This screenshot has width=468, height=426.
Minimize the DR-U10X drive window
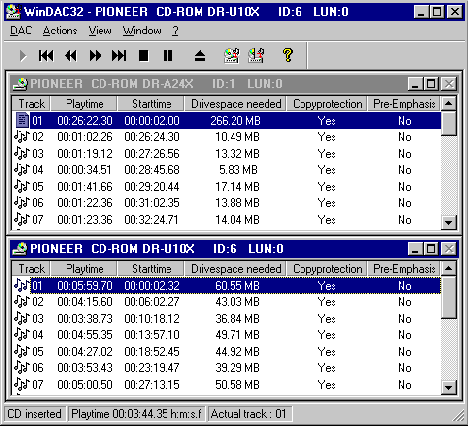pyautogui.click(x=416, y=249)
